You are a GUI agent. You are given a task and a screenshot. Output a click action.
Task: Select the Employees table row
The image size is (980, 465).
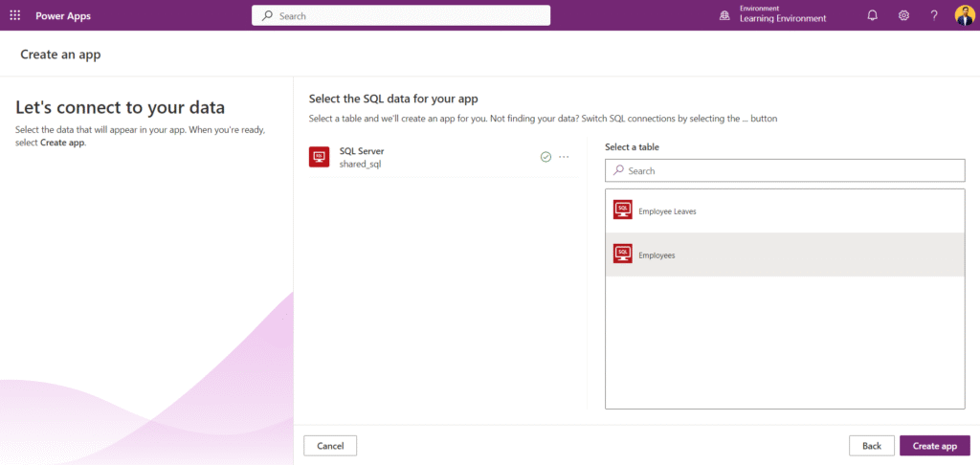point(785,255)
